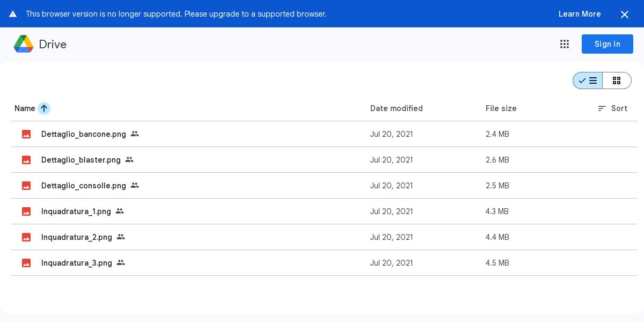The image size is (644, 322).
Task: Open the Google apps grid launcher
Action: tap(564, 44)
